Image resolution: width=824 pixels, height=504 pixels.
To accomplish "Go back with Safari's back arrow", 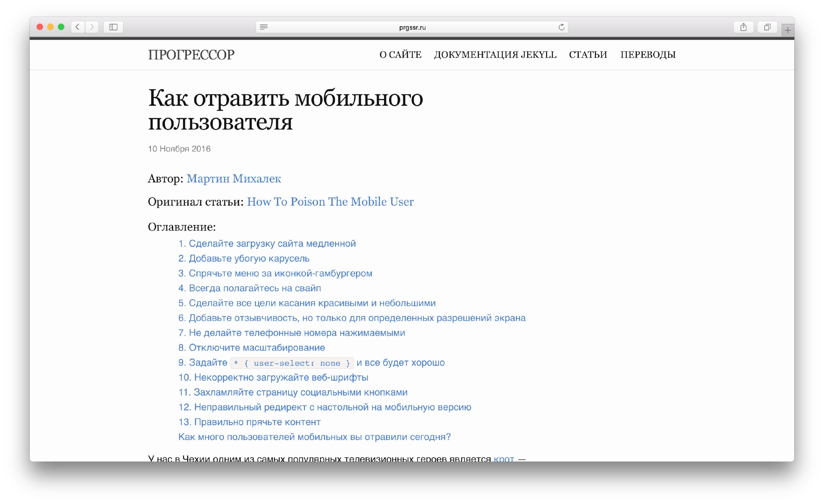I will click(x=78, y=27).
